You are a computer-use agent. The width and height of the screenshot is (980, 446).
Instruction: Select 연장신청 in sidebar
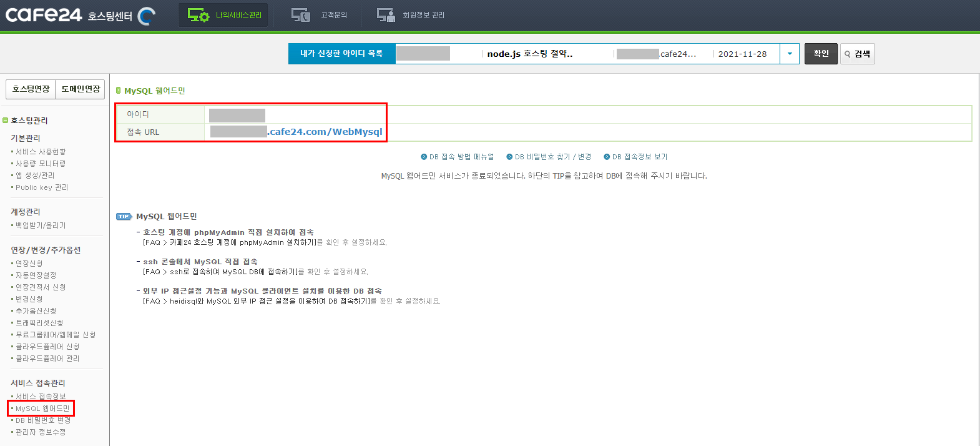(29, 264)
